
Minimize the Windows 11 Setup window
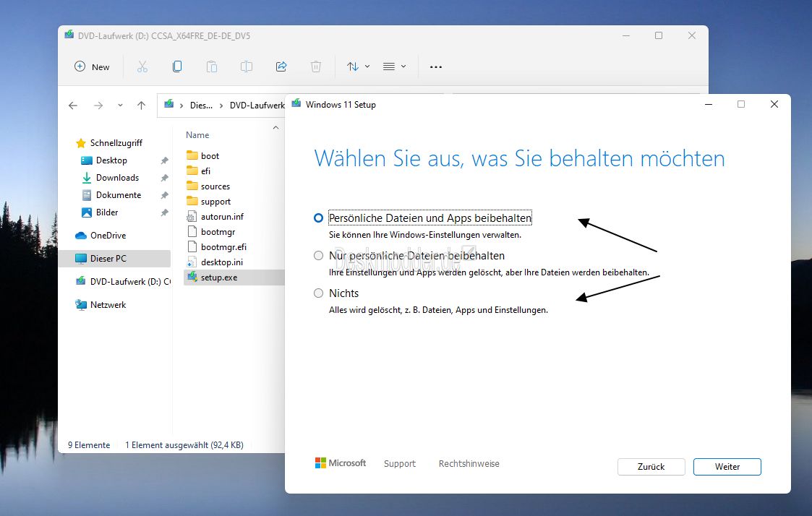709,105
